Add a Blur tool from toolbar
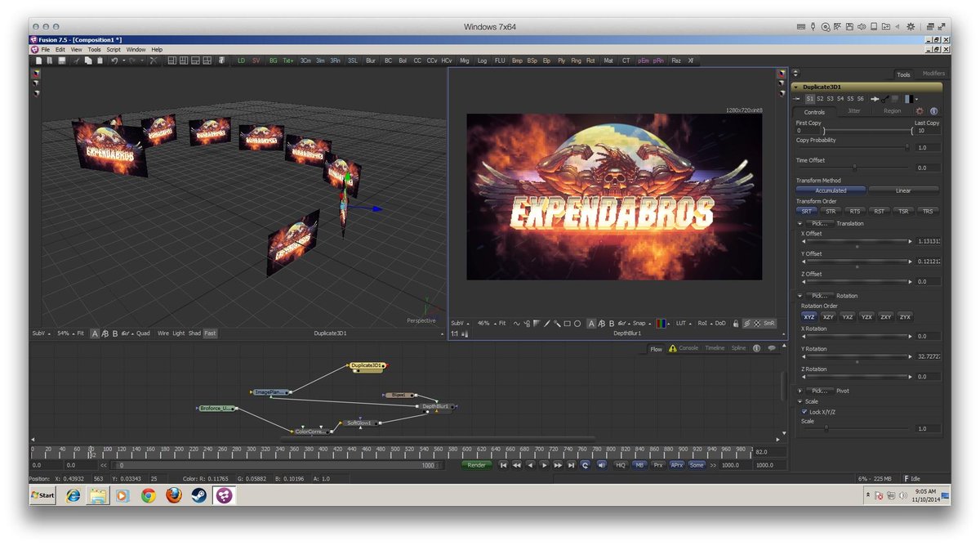 (x=371, y=60)
